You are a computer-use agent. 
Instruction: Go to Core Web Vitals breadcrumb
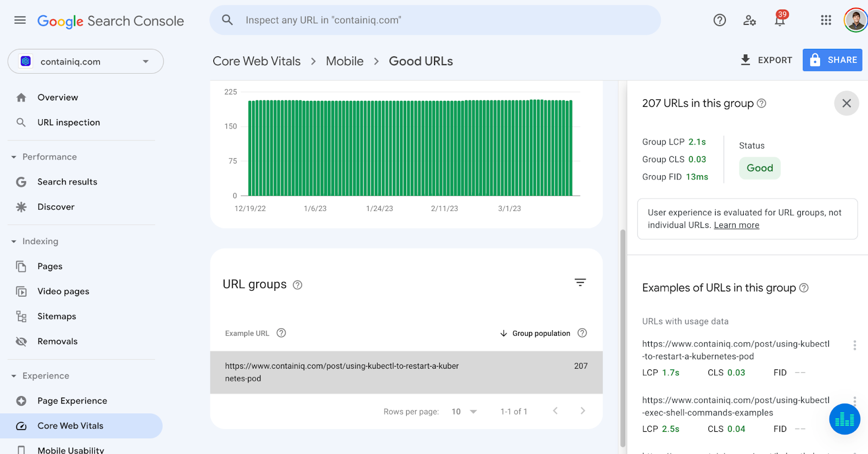(257, 61)
